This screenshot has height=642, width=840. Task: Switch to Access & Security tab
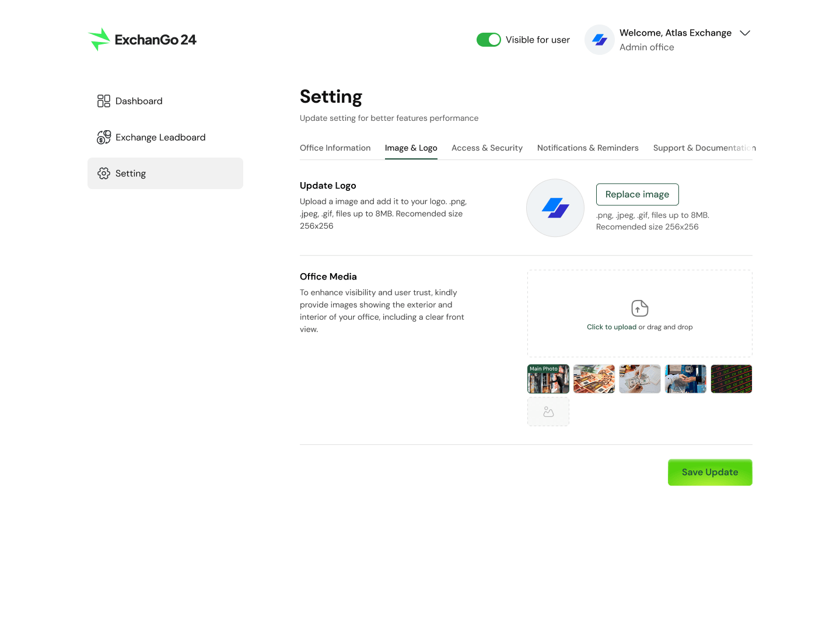(487, 148)
